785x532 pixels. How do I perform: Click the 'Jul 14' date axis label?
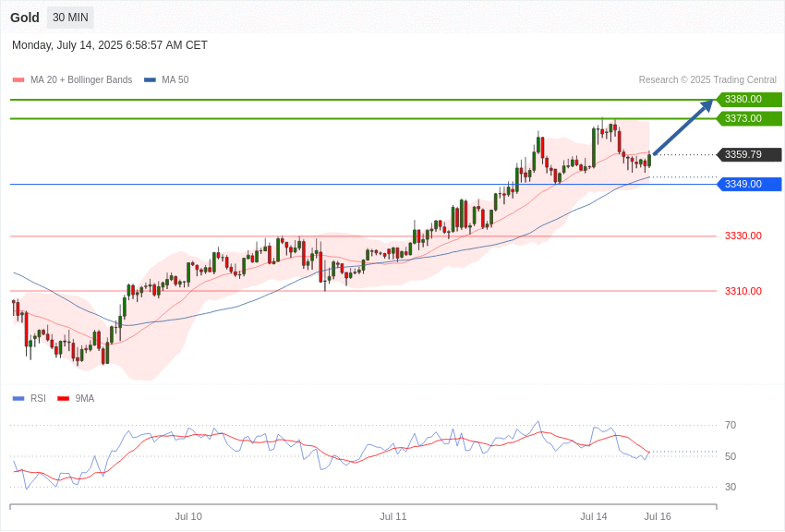tap(594, 516)
